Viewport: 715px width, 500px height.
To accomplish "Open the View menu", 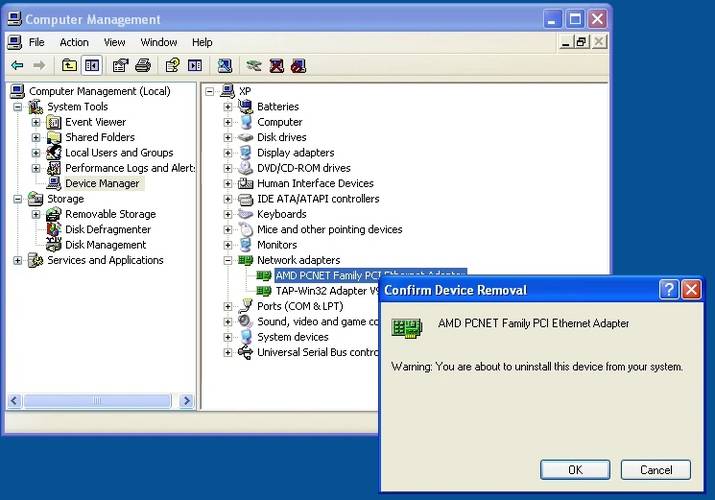I will coord(114,42).
